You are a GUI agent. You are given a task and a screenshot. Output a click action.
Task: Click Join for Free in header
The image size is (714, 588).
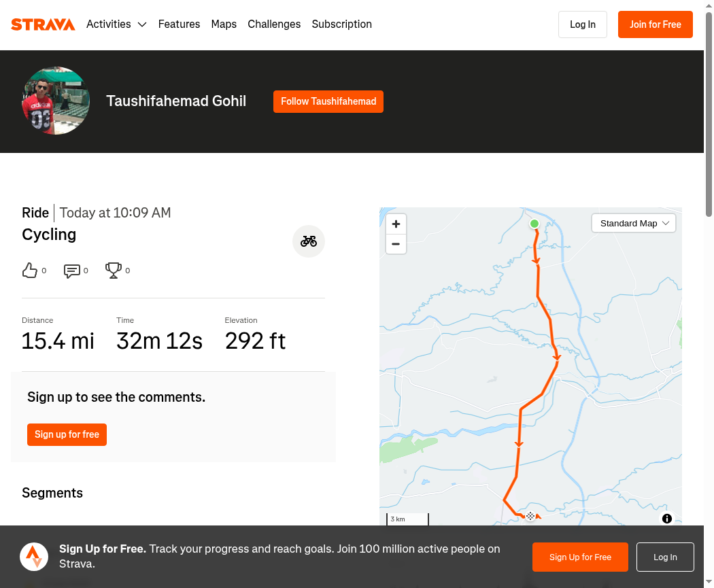pos(656,24)
